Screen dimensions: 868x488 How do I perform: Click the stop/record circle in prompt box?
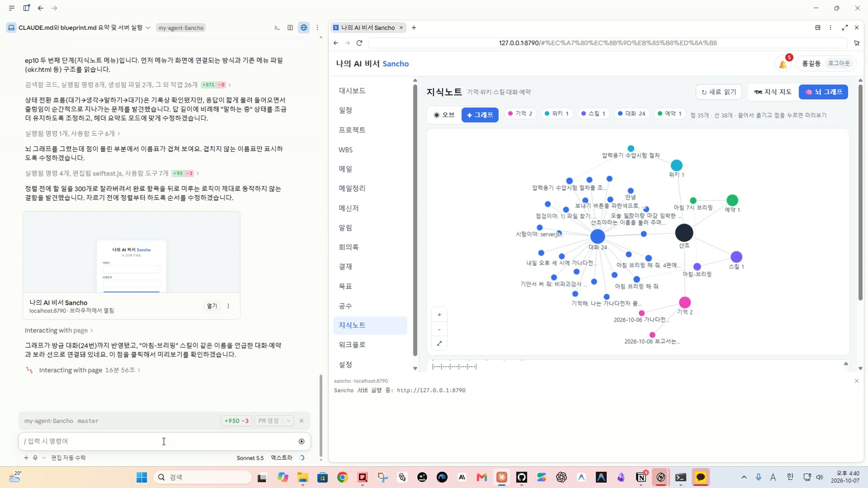[302, 441]
